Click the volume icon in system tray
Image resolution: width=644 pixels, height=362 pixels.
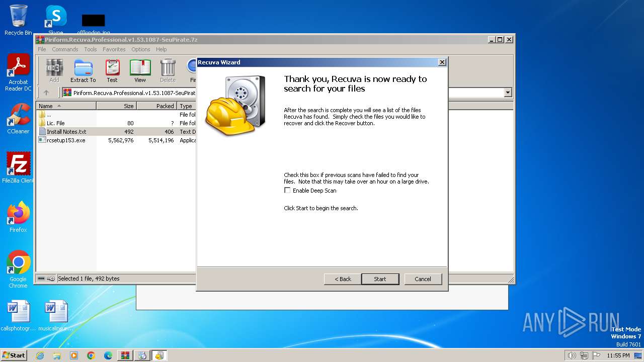pyautogui.click(x=572, y=355)
